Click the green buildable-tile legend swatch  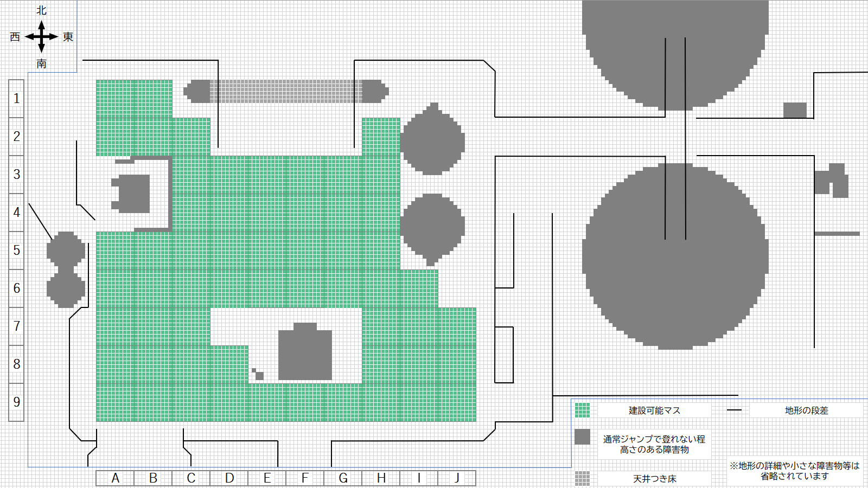(x=582, y=410)
